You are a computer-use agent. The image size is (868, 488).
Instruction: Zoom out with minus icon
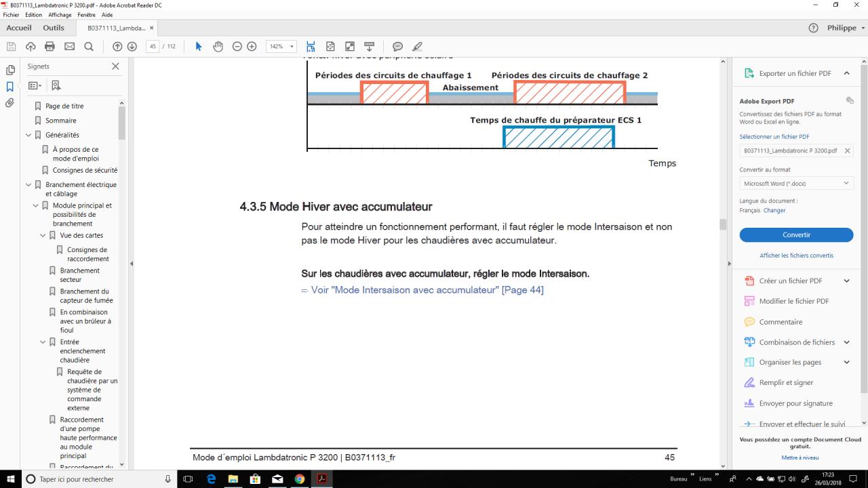[237, 46]
